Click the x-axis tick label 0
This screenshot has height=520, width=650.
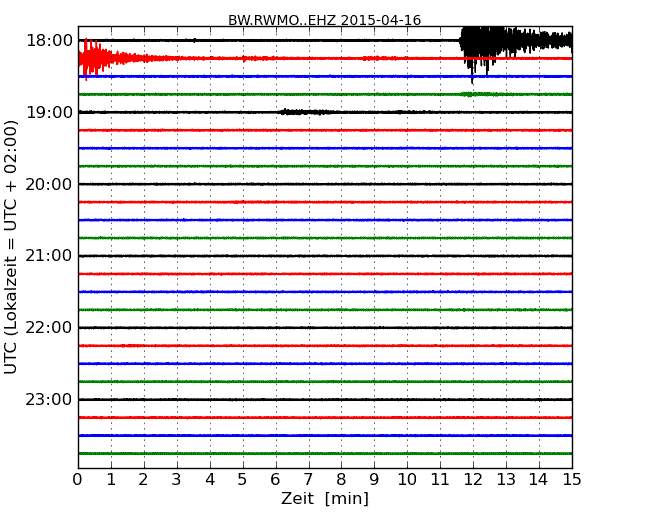point(78,480)
